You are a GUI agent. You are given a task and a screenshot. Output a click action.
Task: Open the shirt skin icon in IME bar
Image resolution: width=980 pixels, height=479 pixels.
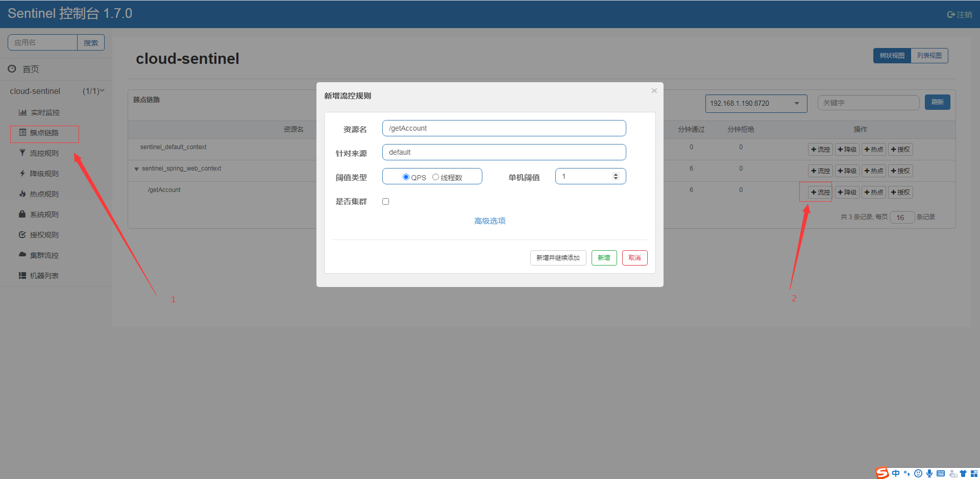963,473
